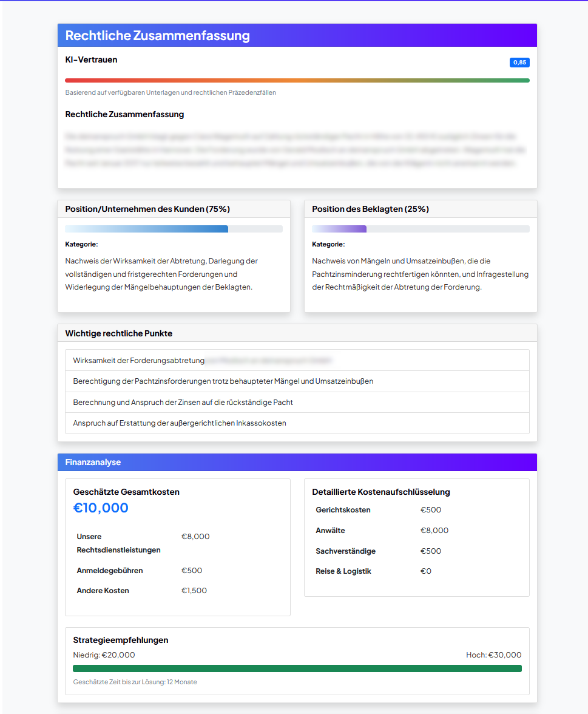
Task: Click the blue client position 75% progress bar
Action: (x=147, y=229)
